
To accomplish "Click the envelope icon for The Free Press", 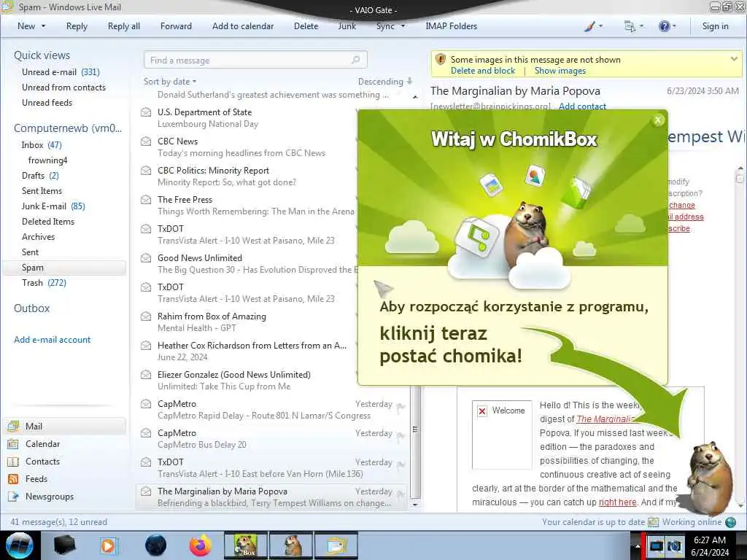I will [x=146, y=200].
